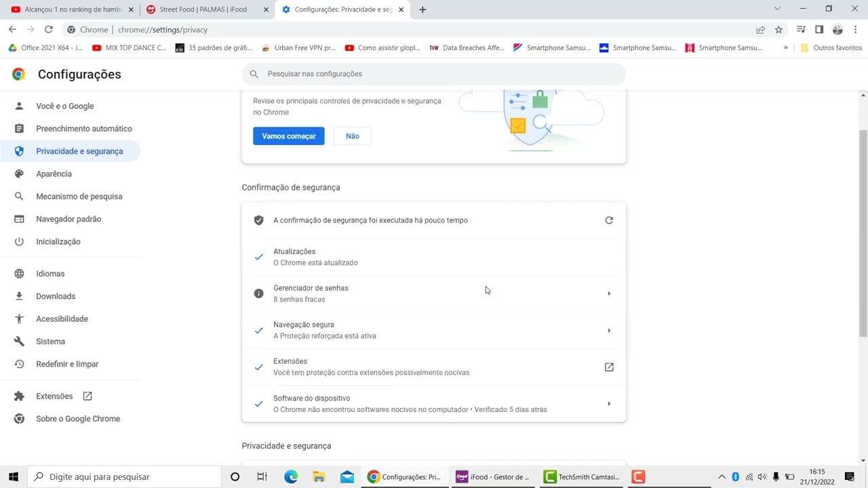Open extensions review external link icon
868x488 pixels.
point(609,367)
